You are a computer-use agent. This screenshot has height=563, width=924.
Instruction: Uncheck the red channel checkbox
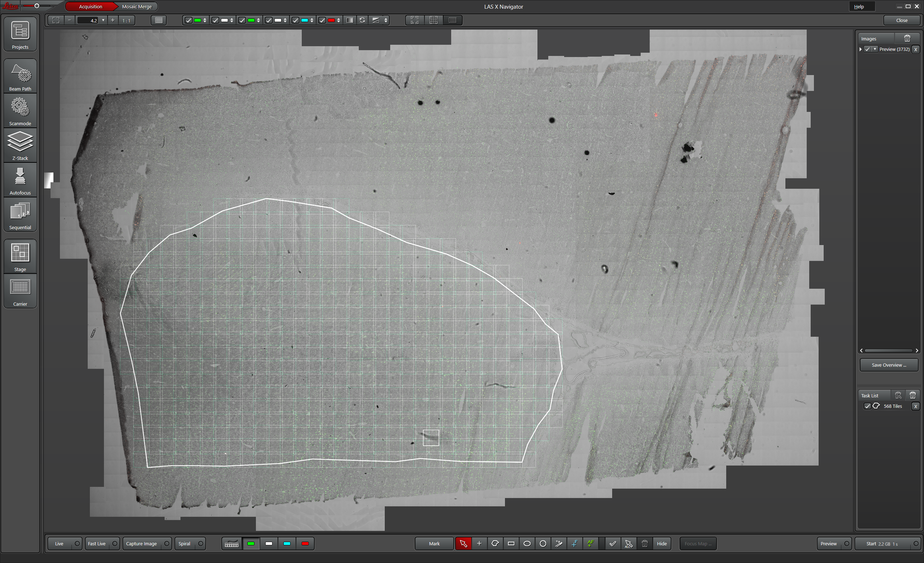[322, 20]
